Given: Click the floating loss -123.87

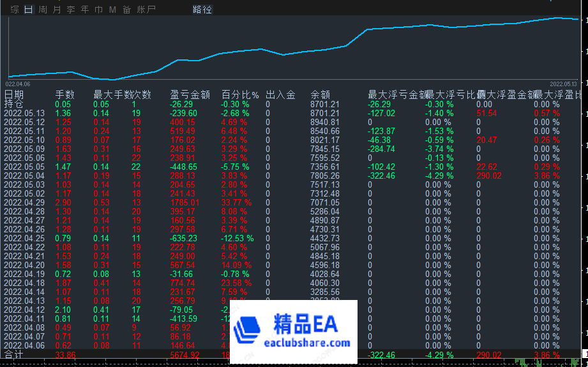Looking at the screenshot, I should (x=381, y=131).
